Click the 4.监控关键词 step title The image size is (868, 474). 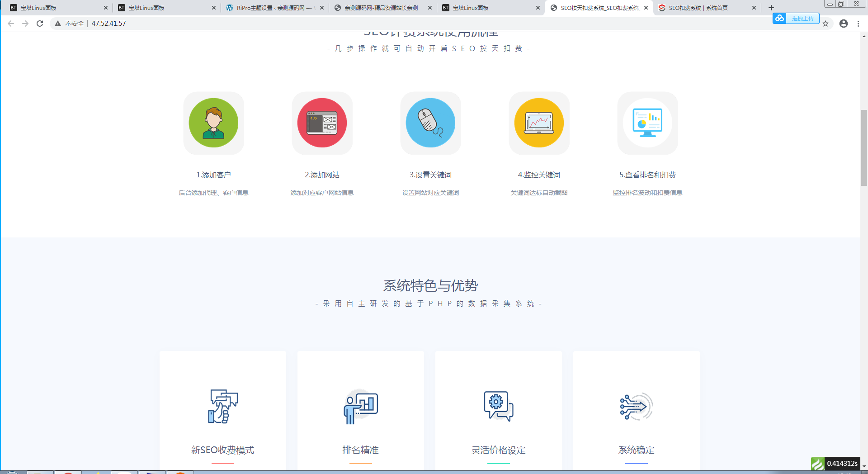coord(539,175)
